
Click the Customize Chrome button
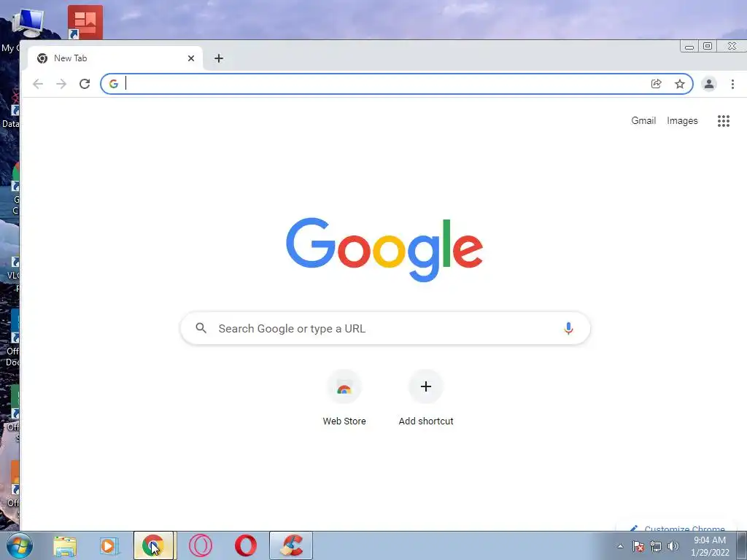pyautogui.click(x=678, y=528)
